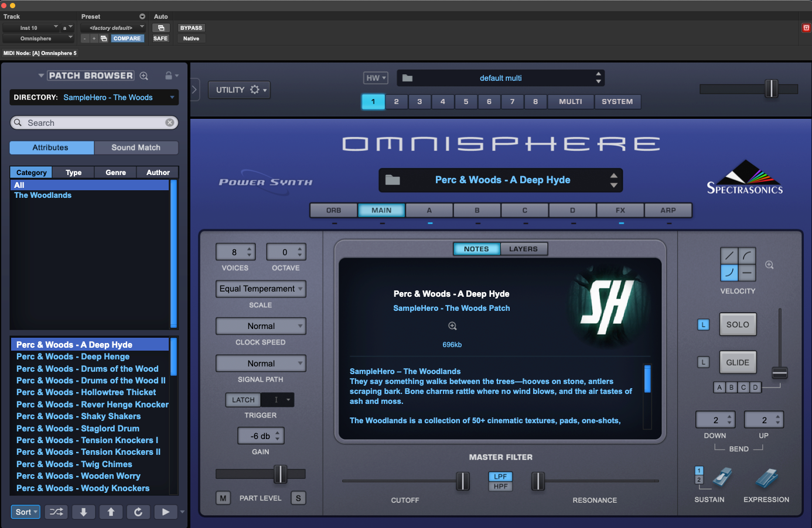Viewport: 812px width, 528px height.
Task: Click into the Search field
Action: click(x=94, y=122)
